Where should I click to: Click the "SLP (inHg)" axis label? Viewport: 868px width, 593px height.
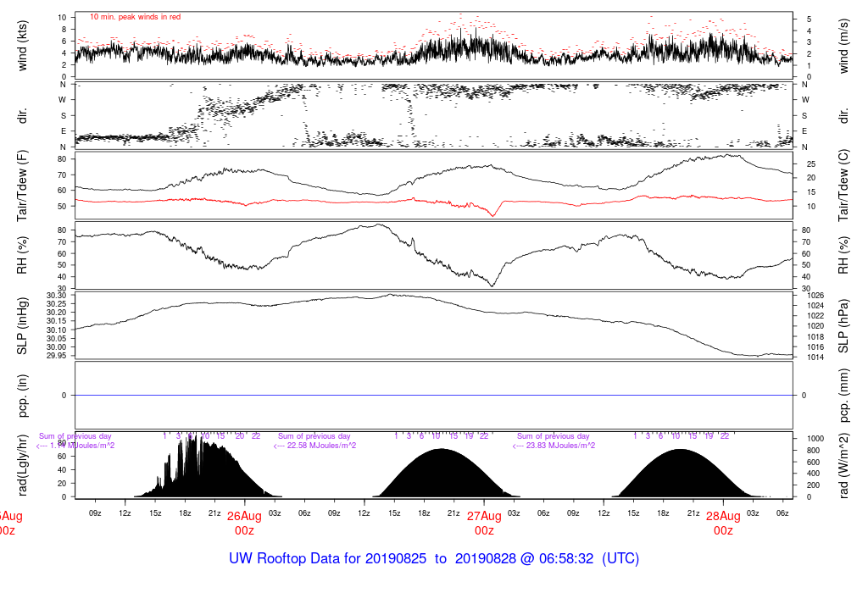click(x=22, y=326)
